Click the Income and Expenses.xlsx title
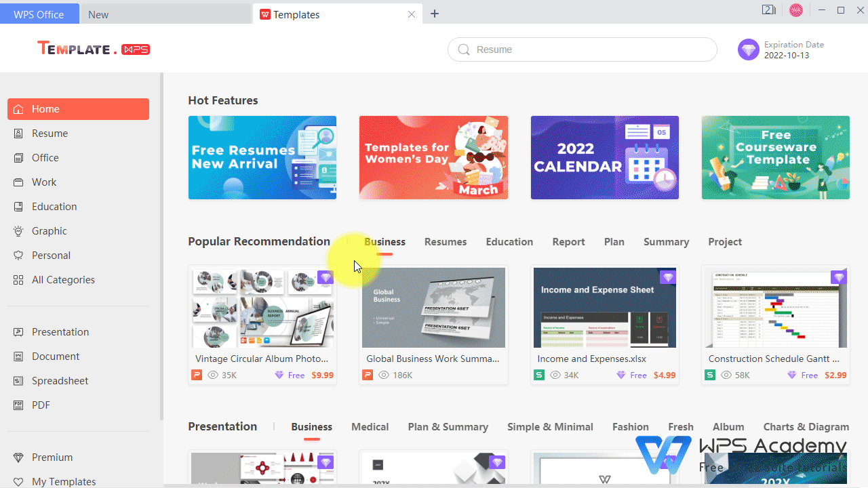Screen dimensions: 868x488 pos(592,359)
